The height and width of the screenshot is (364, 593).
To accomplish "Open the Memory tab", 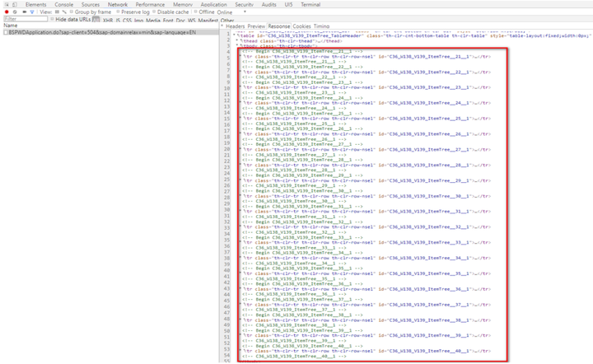I will click(183, 5).
